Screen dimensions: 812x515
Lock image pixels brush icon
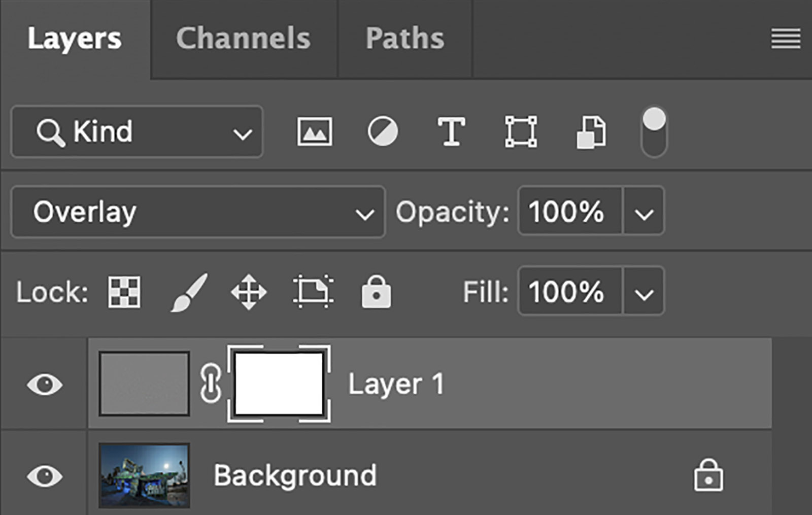189,292
